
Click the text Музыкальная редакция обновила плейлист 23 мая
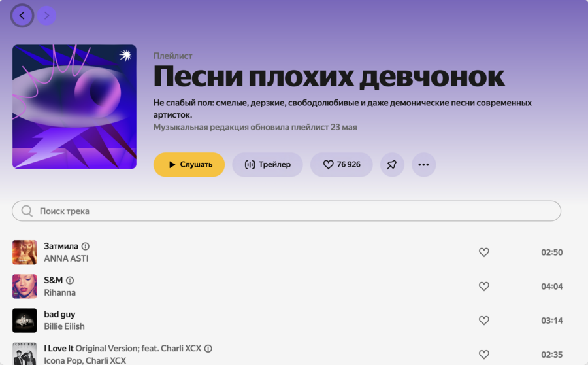click(255, 128)
